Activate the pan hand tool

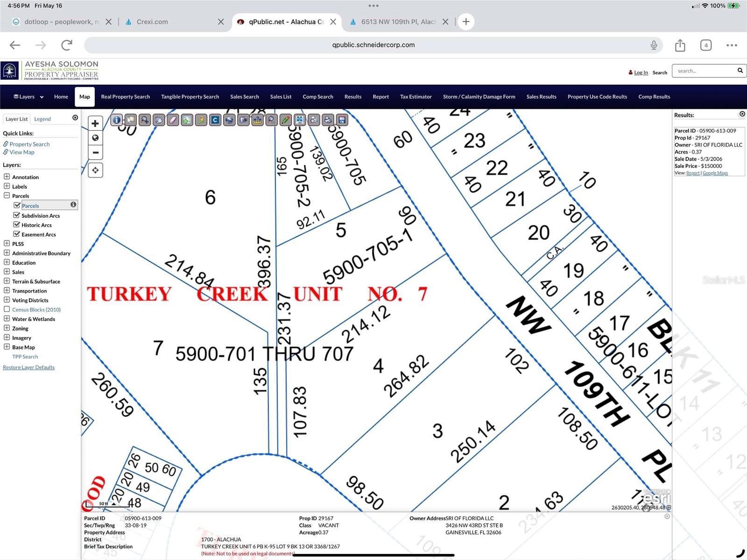click(159, 120)
